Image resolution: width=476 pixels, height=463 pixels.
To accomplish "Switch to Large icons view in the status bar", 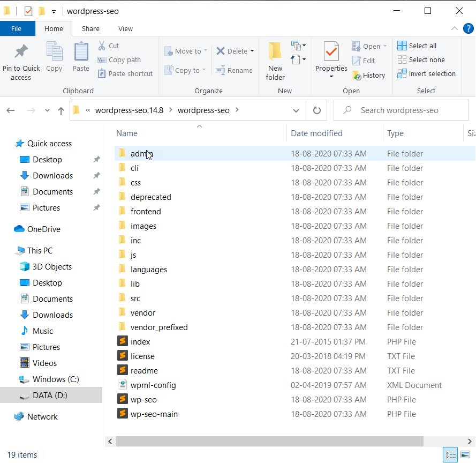I will (x=465, y=455).
